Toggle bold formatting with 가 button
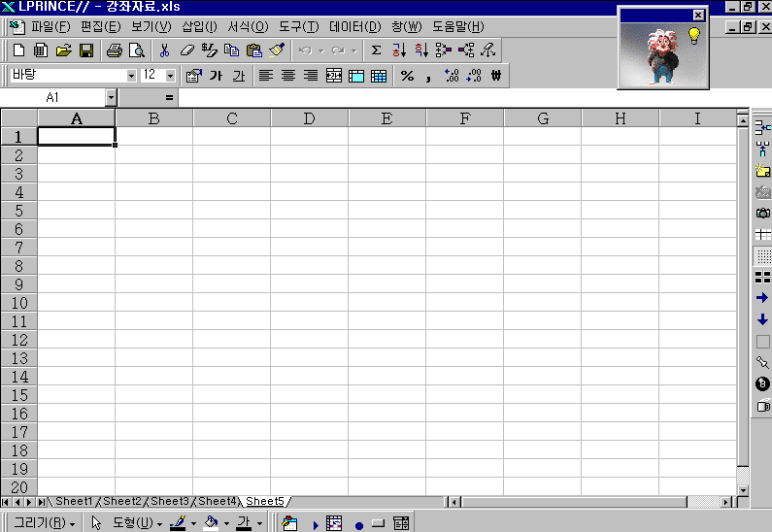The image size is (772, 532). tap(216, 76)
